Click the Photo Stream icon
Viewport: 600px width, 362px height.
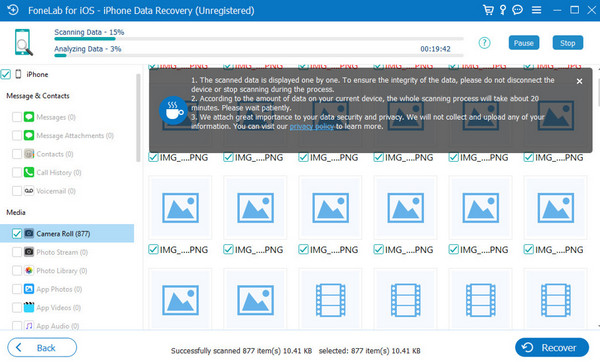tap(29, 252)
